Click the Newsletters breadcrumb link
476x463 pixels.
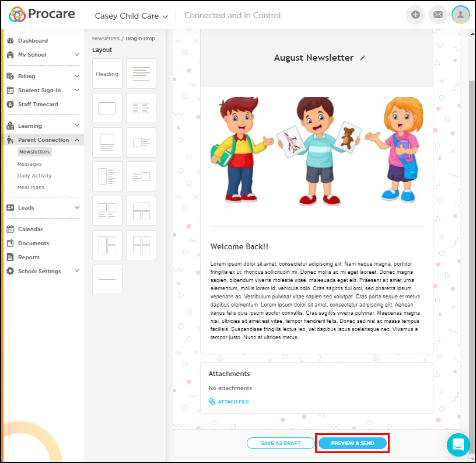coord(106,39)
